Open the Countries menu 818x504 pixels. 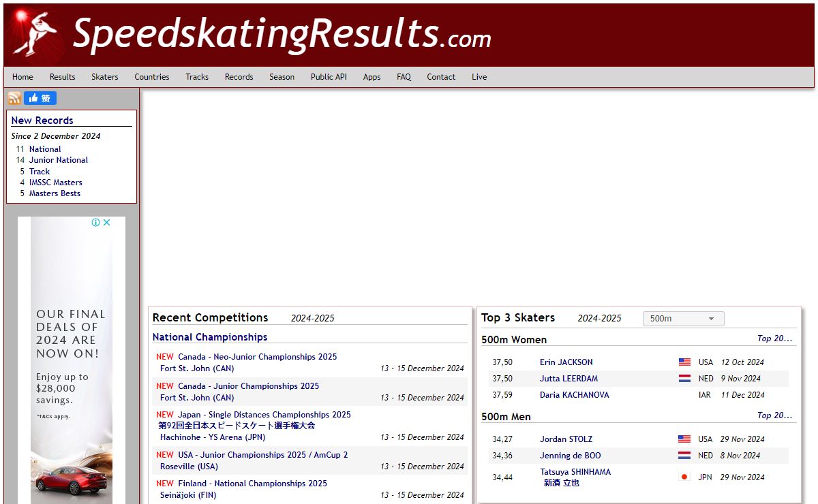[152, 77]
